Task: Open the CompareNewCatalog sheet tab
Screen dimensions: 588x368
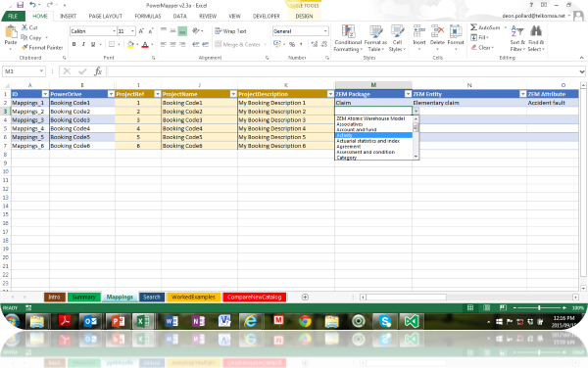Action: [x=254, y=297]
